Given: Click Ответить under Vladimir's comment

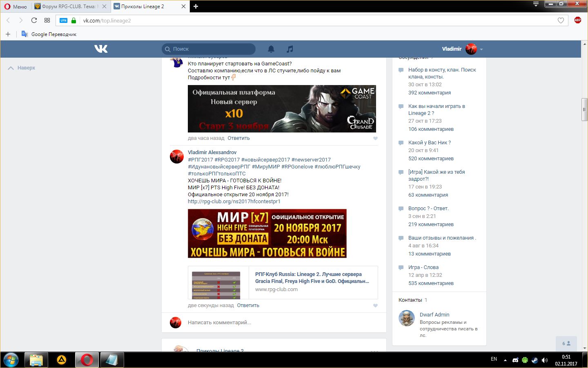Looking at the screenshot, I should click(x=248, y=305).
